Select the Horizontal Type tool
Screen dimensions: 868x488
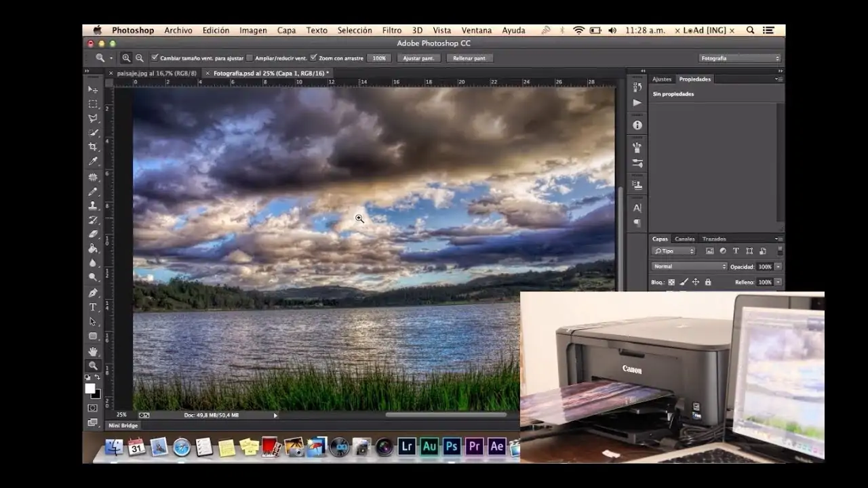[x=93, y=307]
